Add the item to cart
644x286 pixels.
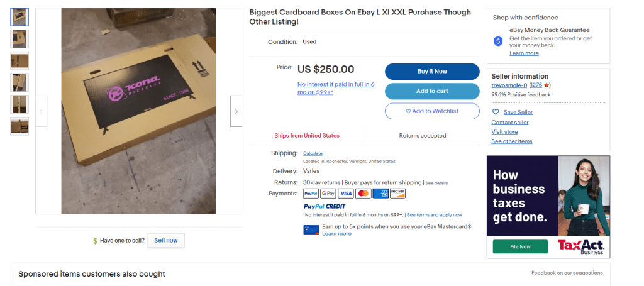(x=432, y=91)
